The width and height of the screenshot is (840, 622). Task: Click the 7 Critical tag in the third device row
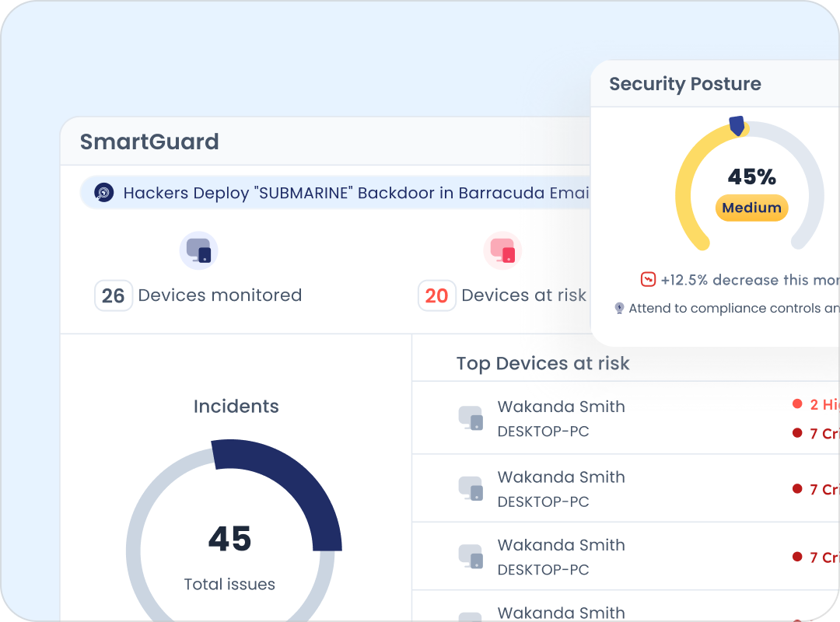click(816, 557)
